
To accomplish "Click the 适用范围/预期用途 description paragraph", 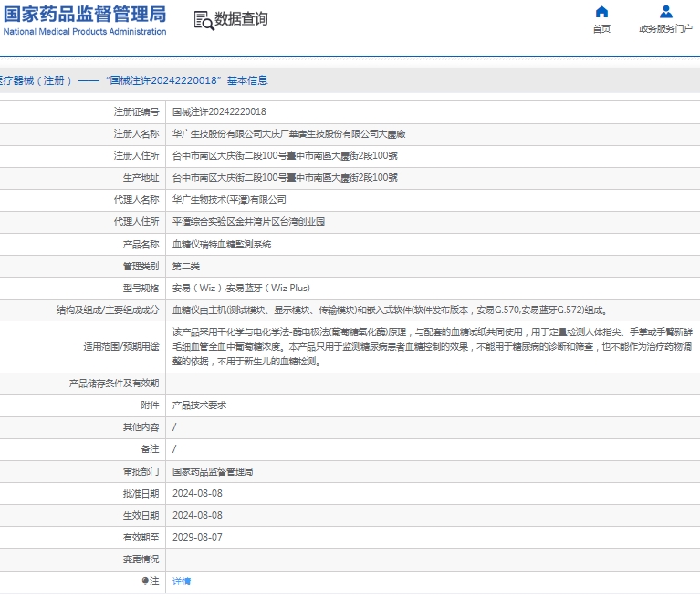I will 433,347.
